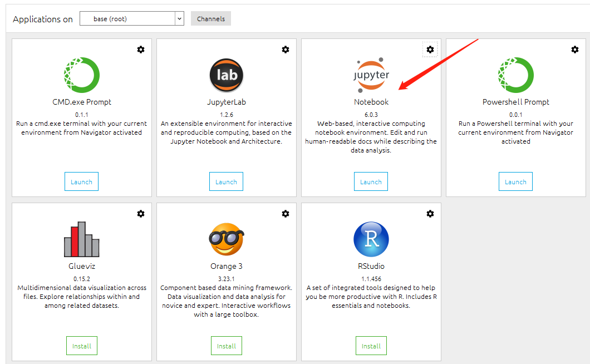Screen dimensions: 590x364
Task: Click Orange 3 version number 3.23.1
Action: point(227,279)
